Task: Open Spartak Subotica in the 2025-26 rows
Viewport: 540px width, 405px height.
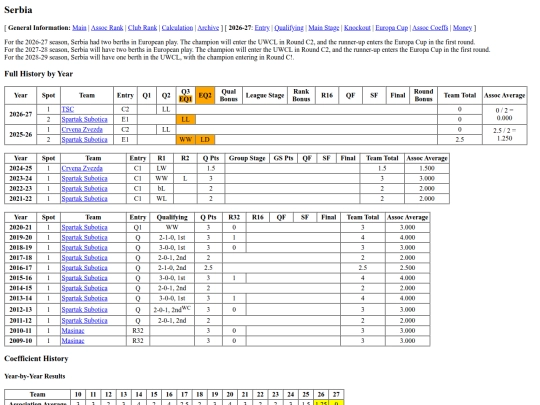Action: 84,139
